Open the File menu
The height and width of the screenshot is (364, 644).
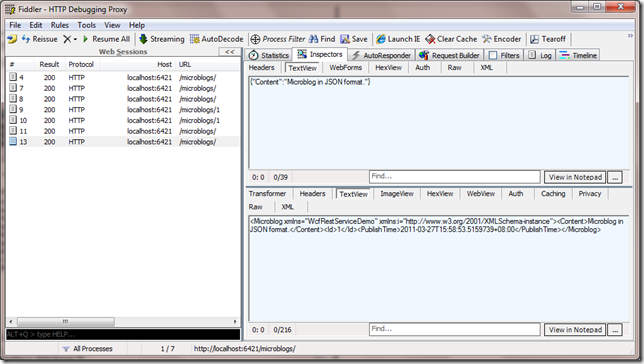point(15,25)
